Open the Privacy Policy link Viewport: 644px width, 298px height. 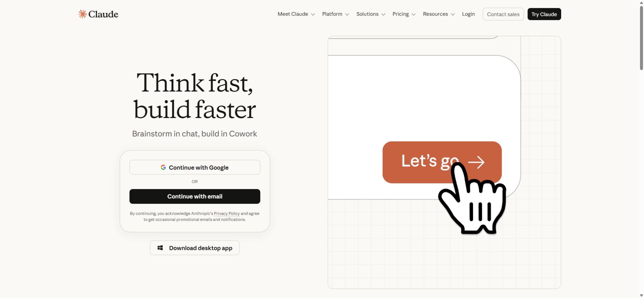point(226,214)
